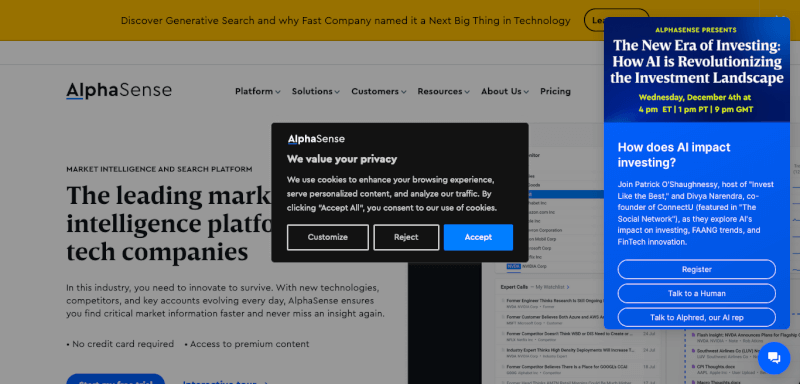Open 'Flash Insight: NVDA Announces Plans' item
Screen dimensions: 800x384
click(745, 337)
